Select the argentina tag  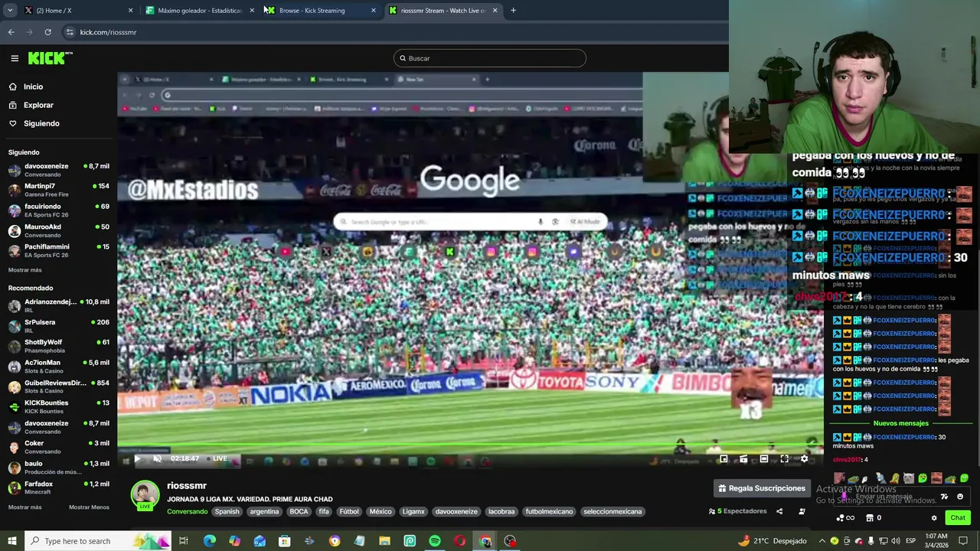pos(264,511)
